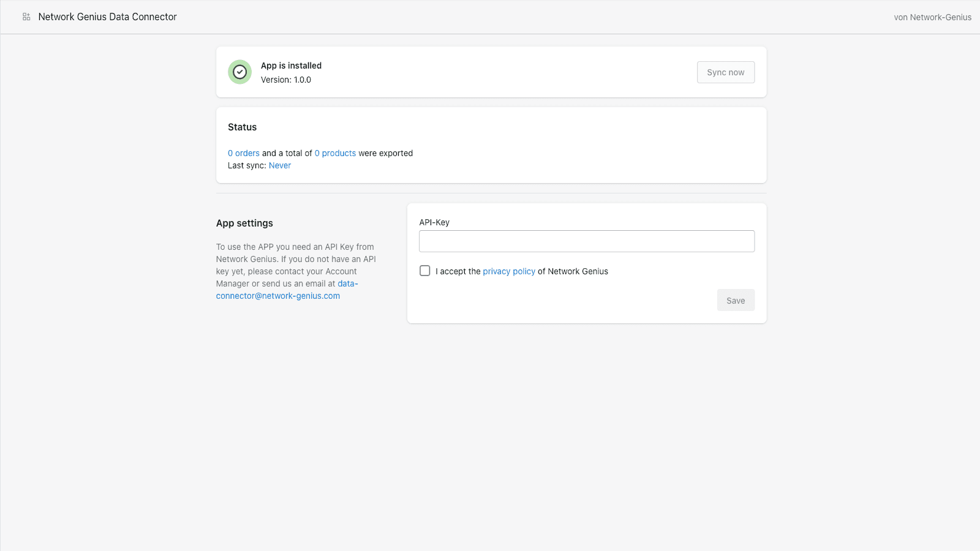980x551 pixels.
Task: Click the data-connector email address link
Action: pos(278,296)
